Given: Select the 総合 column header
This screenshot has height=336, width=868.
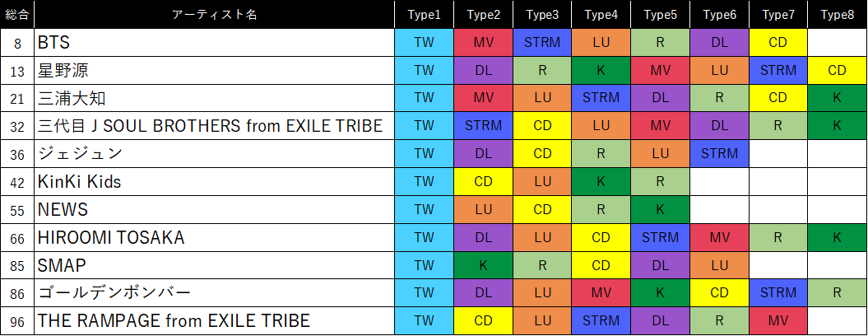Looking at the screenshot, I should tap(17, 15).
